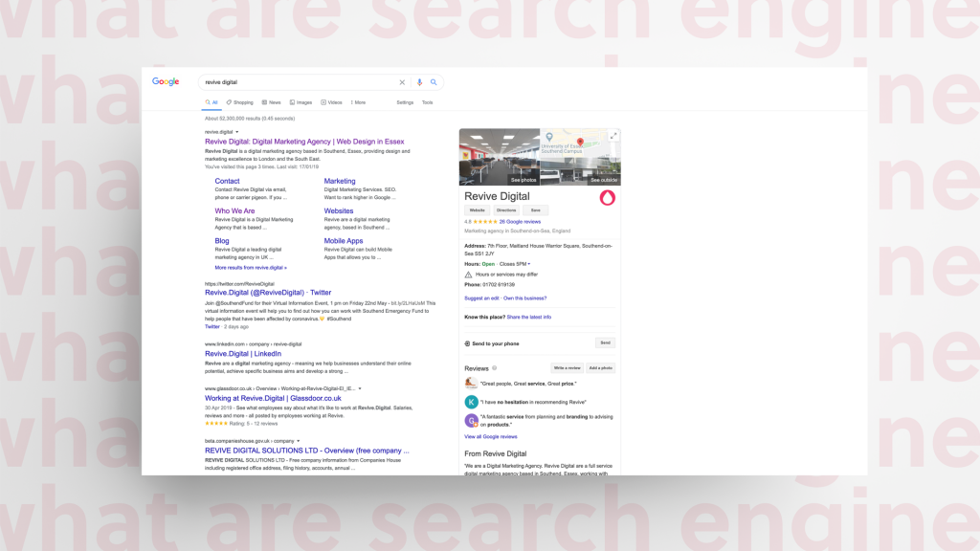The image size is (980, 551).
Task: Open the Revive.Digital LinkedIn result
Action: point(243,354)
